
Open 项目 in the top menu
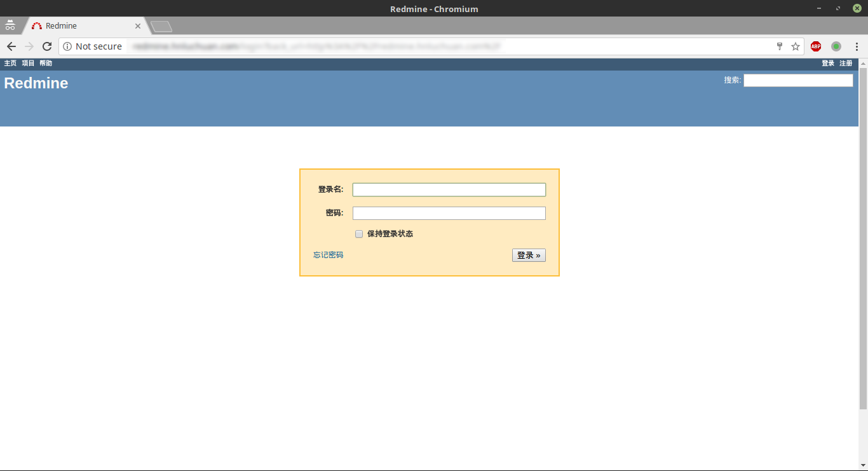28,64
